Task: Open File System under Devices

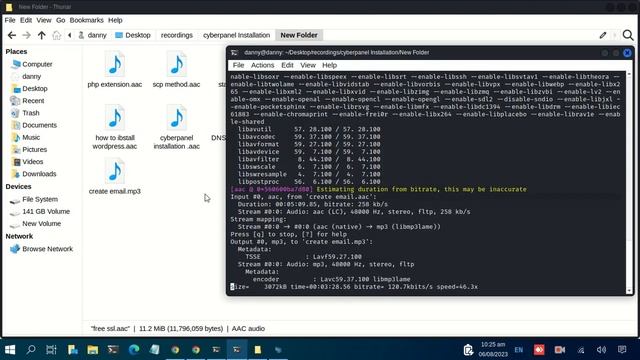Action: click(x=41, y=200)
